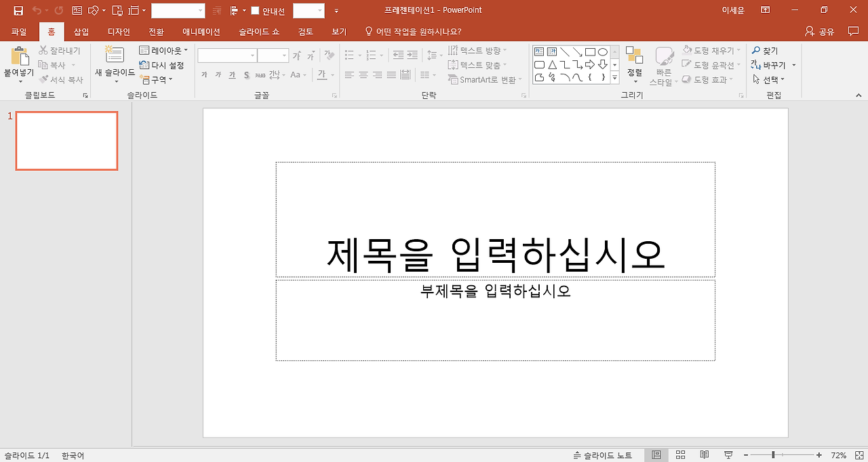Open the 레이아웃 (Layout) dropdown

tap(163, 51)
